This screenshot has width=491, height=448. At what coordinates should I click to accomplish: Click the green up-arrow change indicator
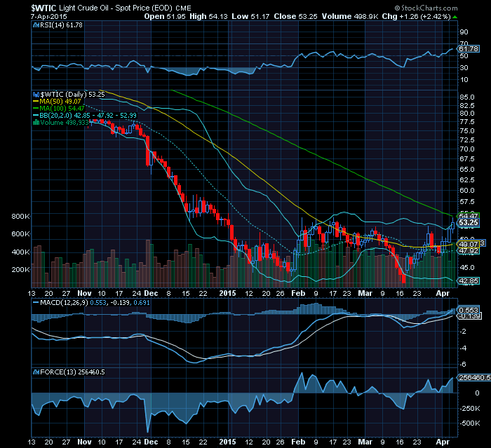[x=455, y=17]
